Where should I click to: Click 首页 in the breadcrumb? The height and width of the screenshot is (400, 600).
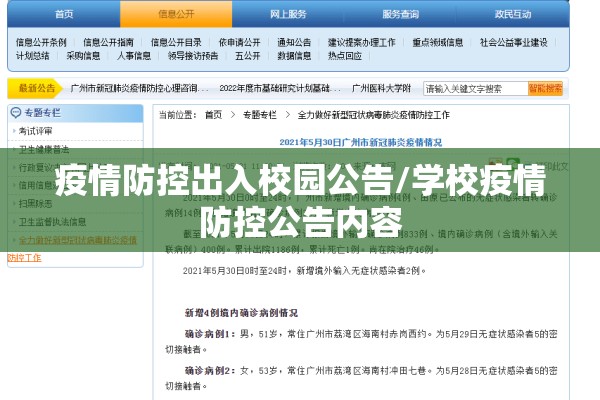[214, 115]
